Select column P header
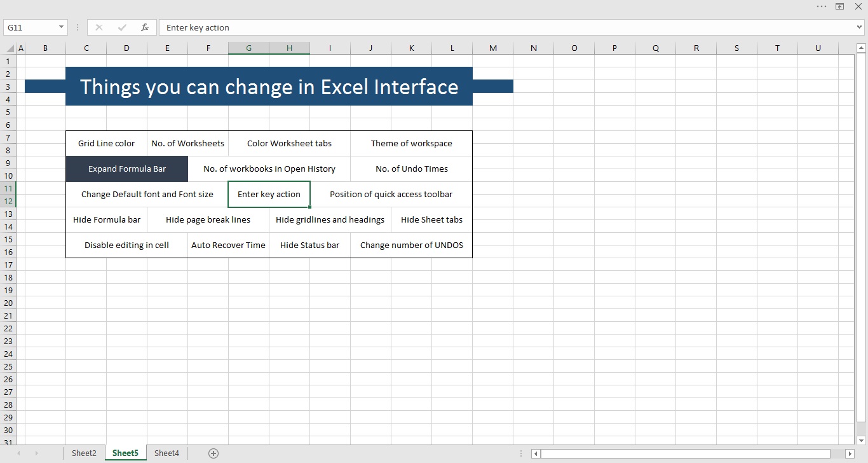Screen dimensions: 868x463 (x=614, y=48)
